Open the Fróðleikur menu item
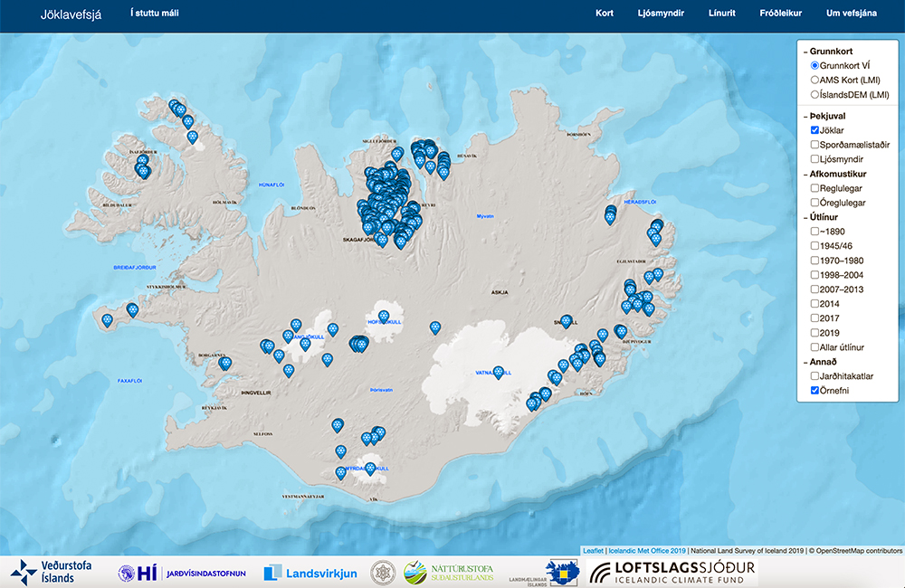905x588 pixels. point(780,13)
